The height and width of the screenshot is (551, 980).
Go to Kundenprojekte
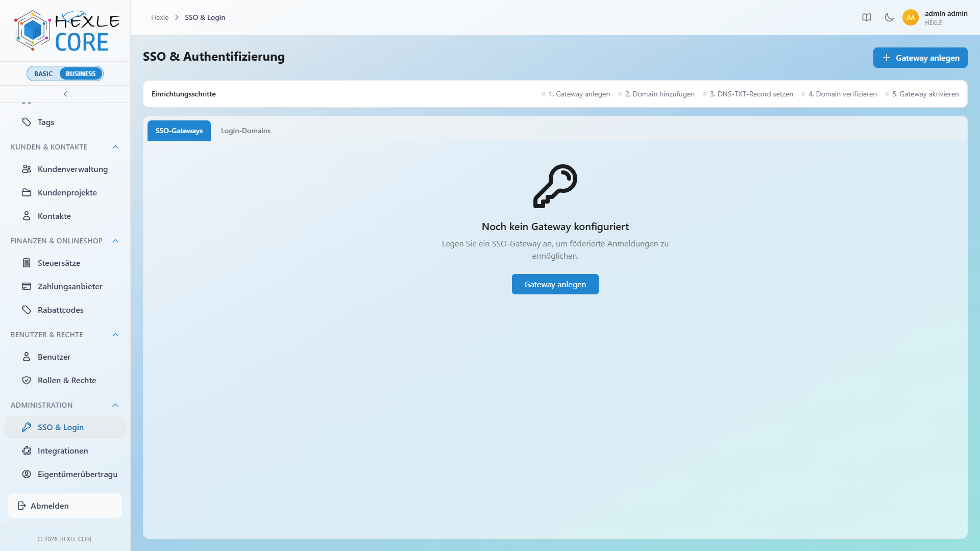tap(65, 192)
